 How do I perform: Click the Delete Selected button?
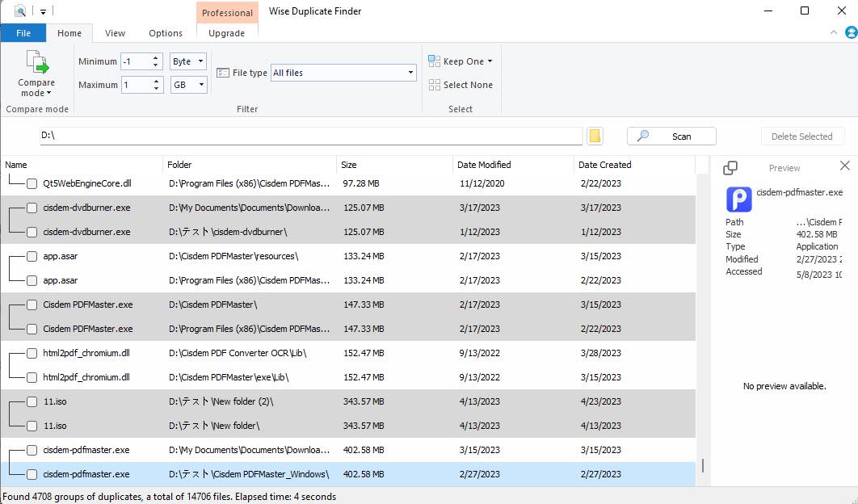pos(801,136)
